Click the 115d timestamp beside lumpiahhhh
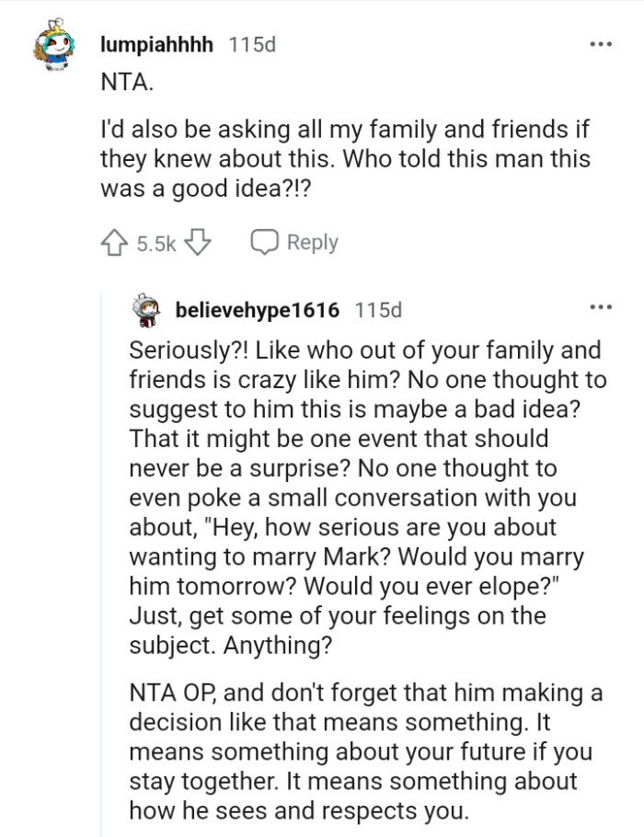 coord(251,44)
